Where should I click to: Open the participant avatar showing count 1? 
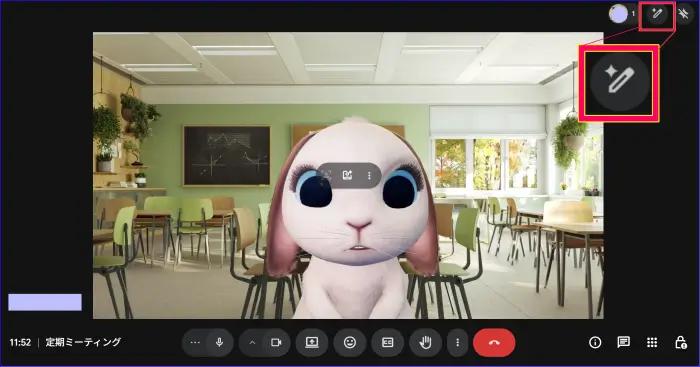click(x=618, y=14)
